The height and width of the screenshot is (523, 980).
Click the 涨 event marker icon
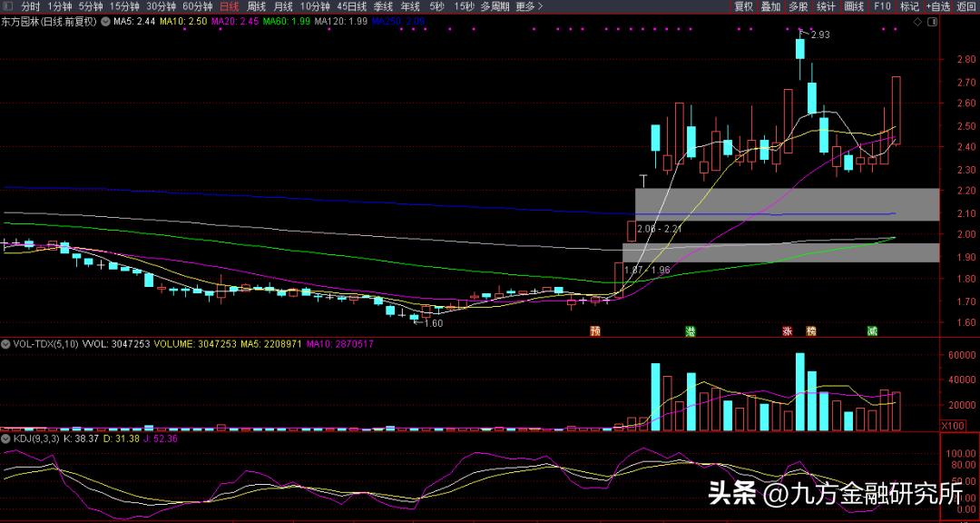point(786,330)
